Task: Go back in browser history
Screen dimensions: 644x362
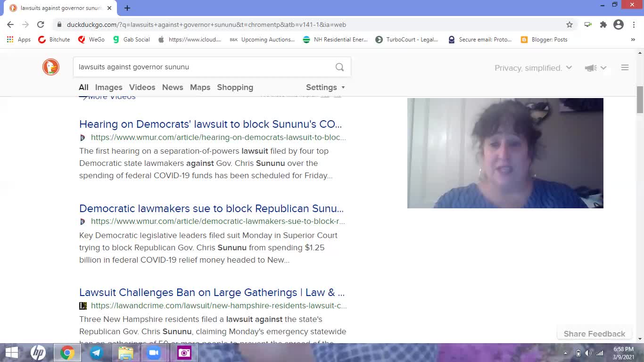Action: [10, 25]
